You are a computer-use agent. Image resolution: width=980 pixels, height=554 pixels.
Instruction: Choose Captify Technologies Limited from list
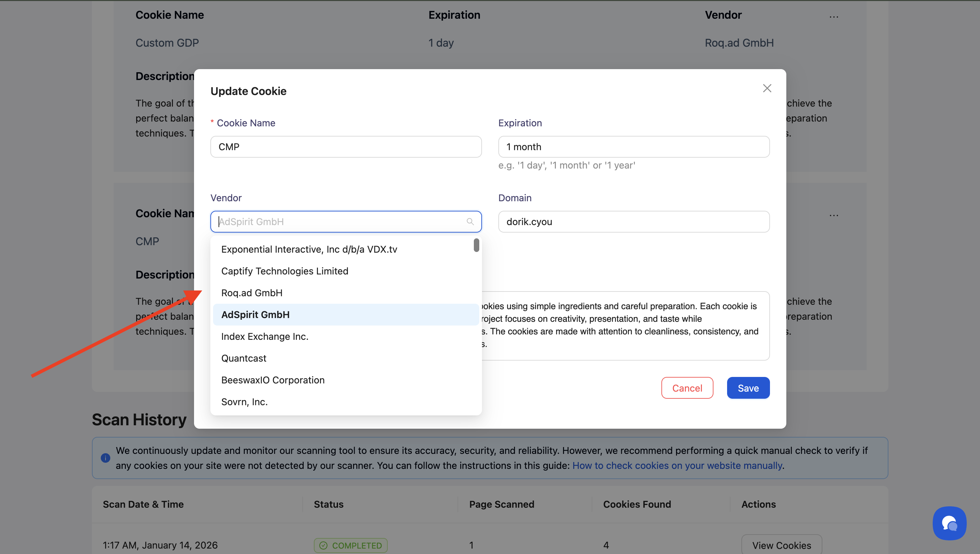(285, 271)
